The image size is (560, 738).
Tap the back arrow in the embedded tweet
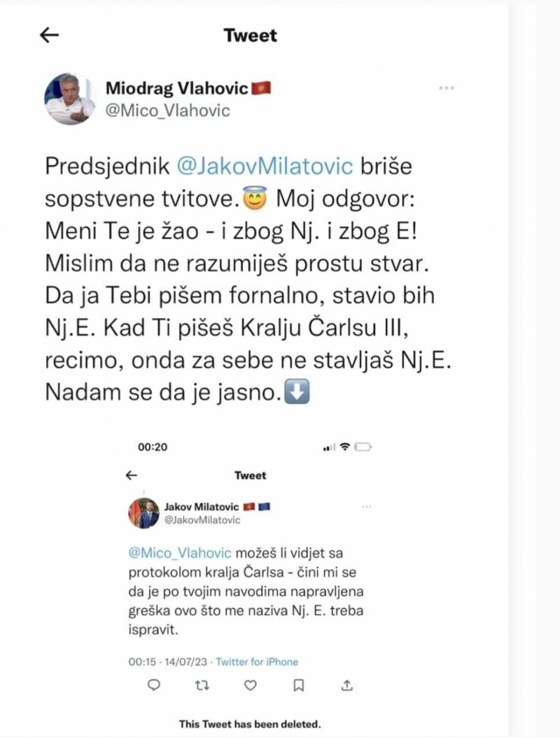131,475
